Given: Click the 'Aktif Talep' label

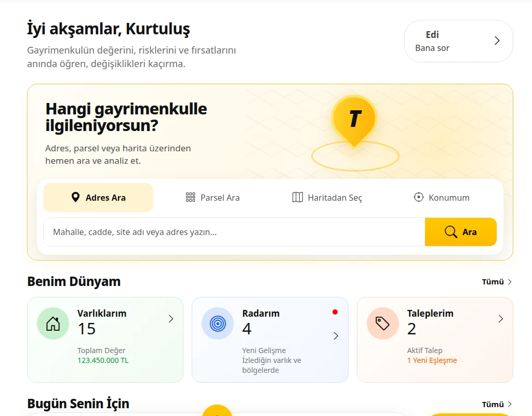Looking at the screenshot, I should coord(425,350).
